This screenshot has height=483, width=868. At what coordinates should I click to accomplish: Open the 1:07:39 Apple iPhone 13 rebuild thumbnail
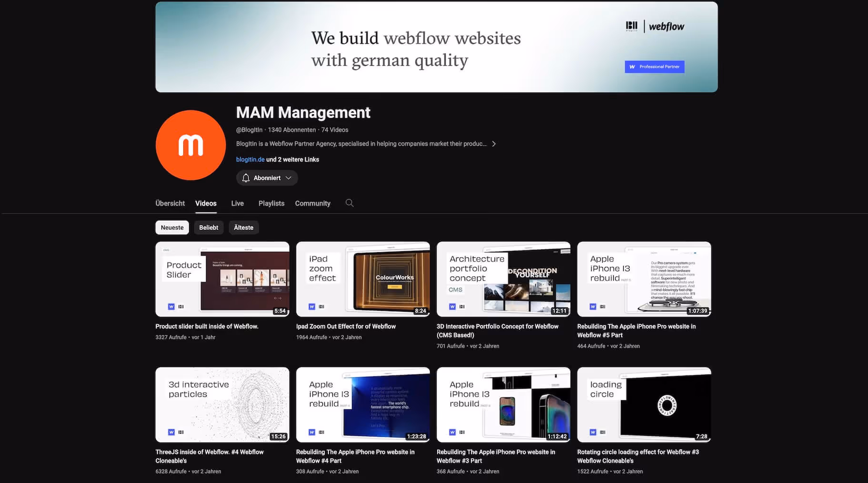tap(644, 279)
